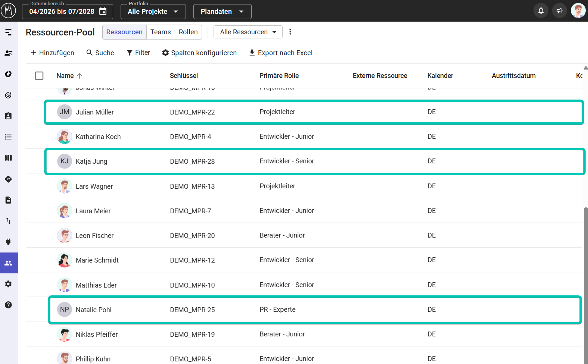This screenshot has width=588, height=364.
Task: Open the resource pool people icon
Action: click(x=9, y=263)
